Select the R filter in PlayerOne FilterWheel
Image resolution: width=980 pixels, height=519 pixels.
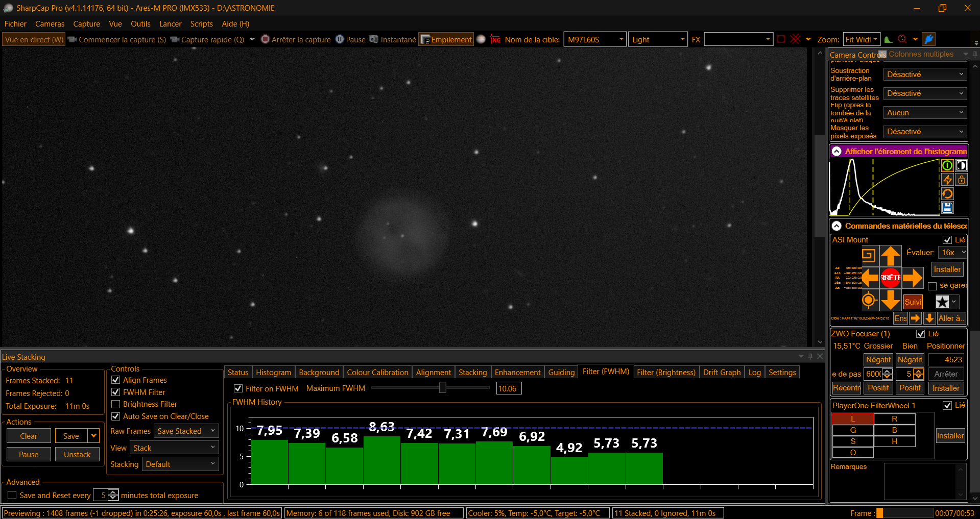[894, 419]
